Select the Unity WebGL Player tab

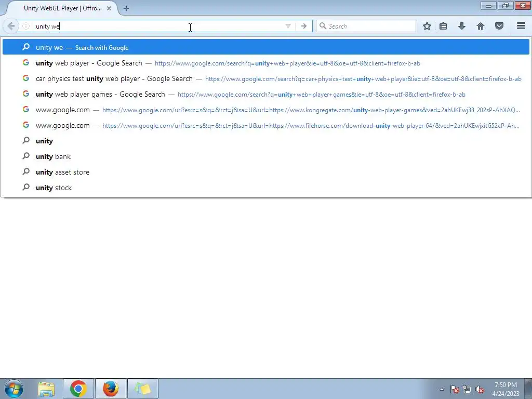(63, 8)
